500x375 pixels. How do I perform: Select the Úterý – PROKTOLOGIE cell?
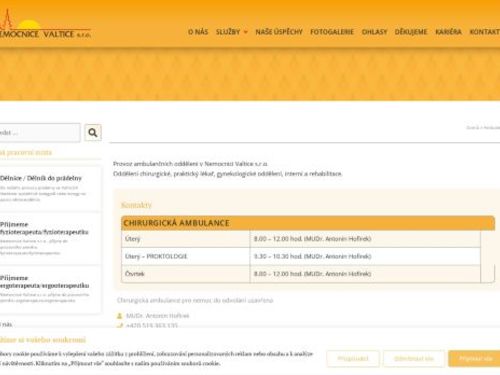click(x=186, y=256)
